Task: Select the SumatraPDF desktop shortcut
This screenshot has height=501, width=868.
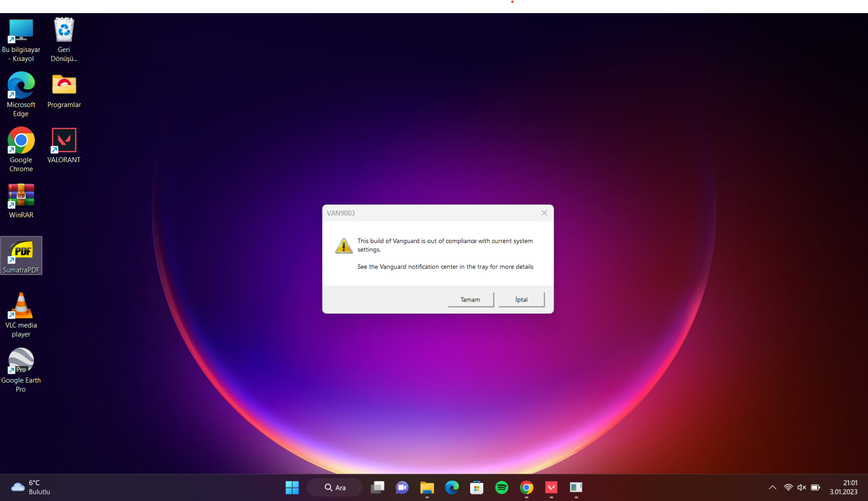Action: tap(21, 256)
